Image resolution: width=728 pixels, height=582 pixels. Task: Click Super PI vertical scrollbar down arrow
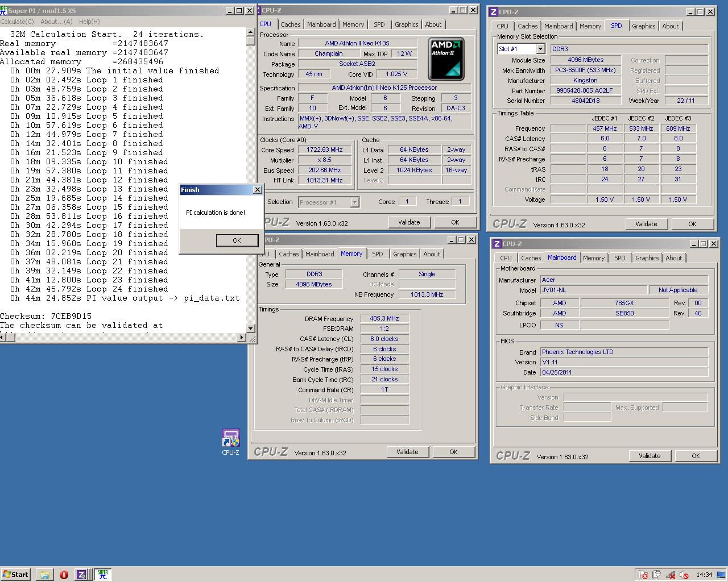[251, 328]
